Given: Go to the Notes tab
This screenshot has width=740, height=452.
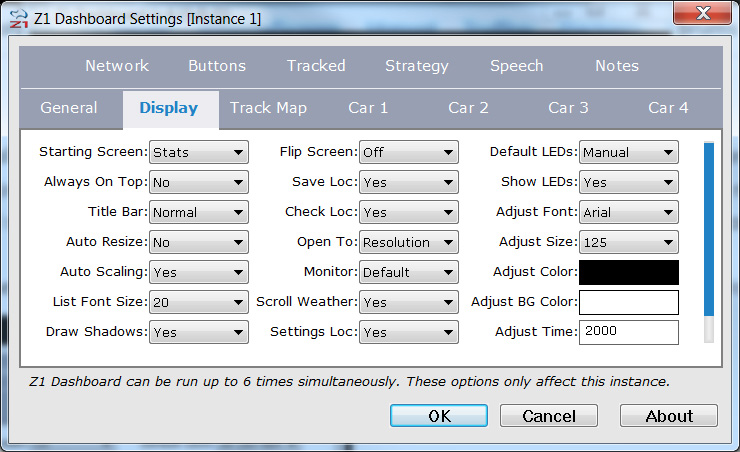Looking at the screenshot, I should (617, 66).
